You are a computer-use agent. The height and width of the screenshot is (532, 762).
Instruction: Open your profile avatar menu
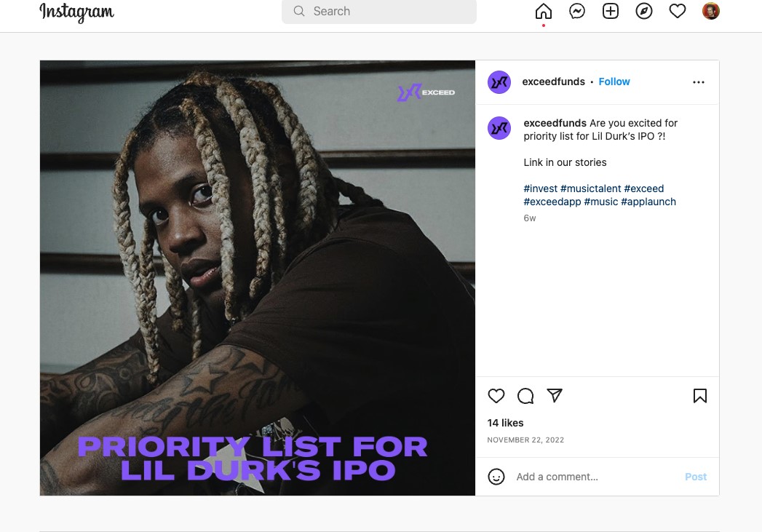click(x=711, y=11)
